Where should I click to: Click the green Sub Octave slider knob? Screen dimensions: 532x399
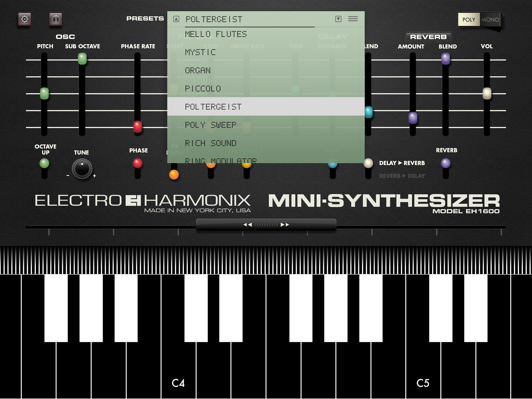coord(82,59)
